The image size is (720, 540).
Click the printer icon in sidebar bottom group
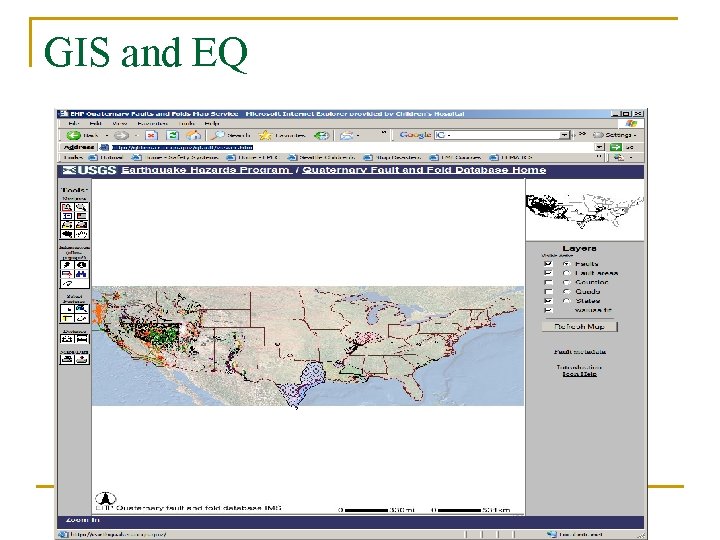(67, 359)
